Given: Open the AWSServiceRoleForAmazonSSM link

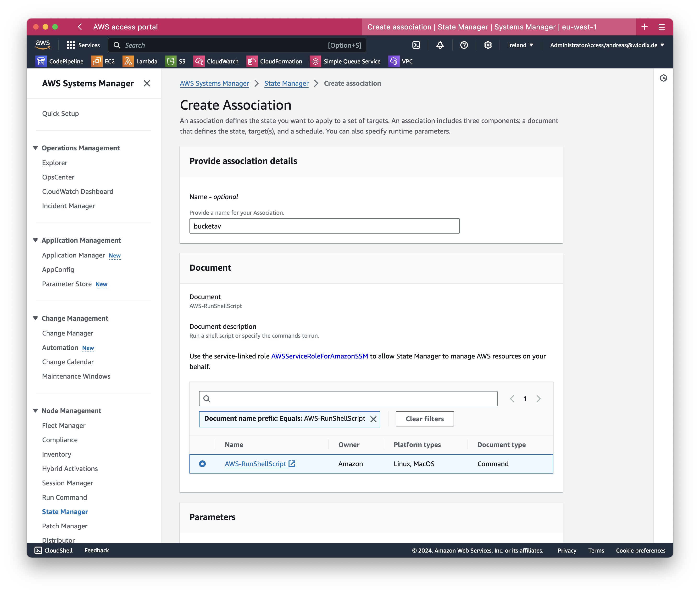Looking at the screenshot, I should (x=320, y=356).
